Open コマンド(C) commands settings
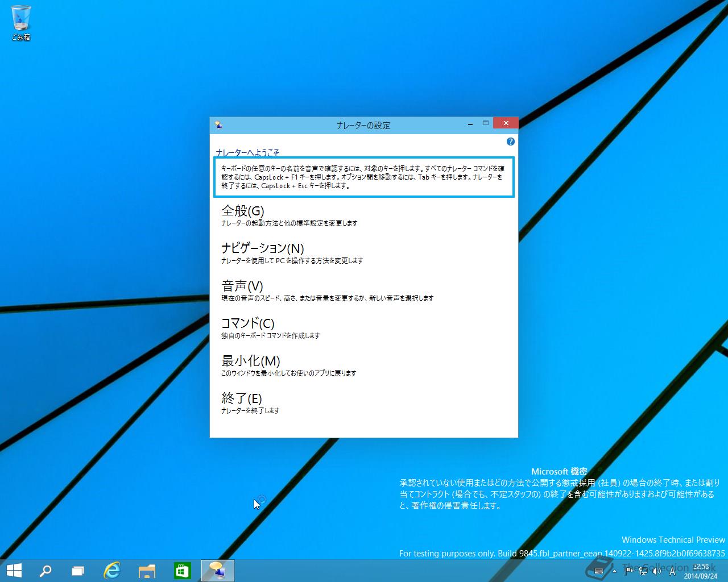This screenshot has width=728, height=582. 248,323
